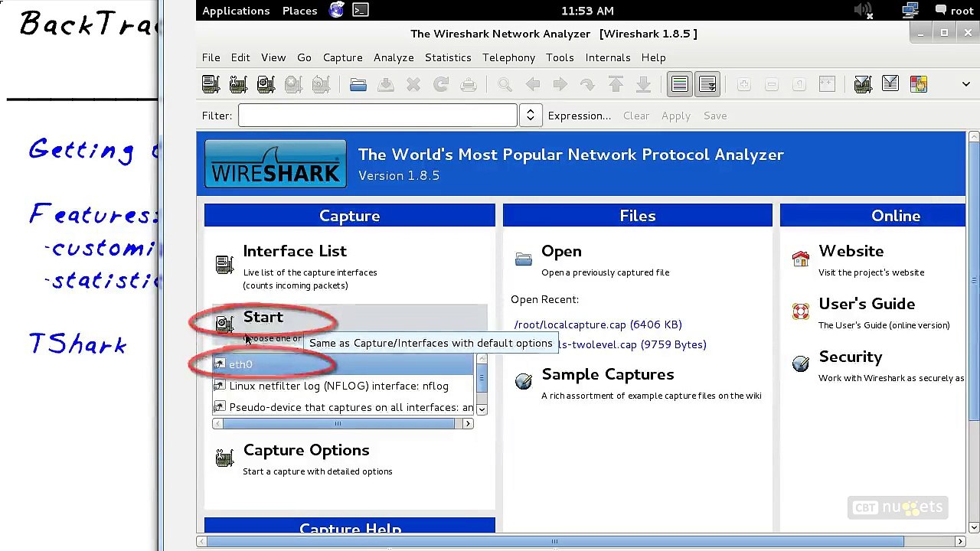Click the Go to first packet icon
The height and width of the screenshot is (551, 980).
(616, 84)
